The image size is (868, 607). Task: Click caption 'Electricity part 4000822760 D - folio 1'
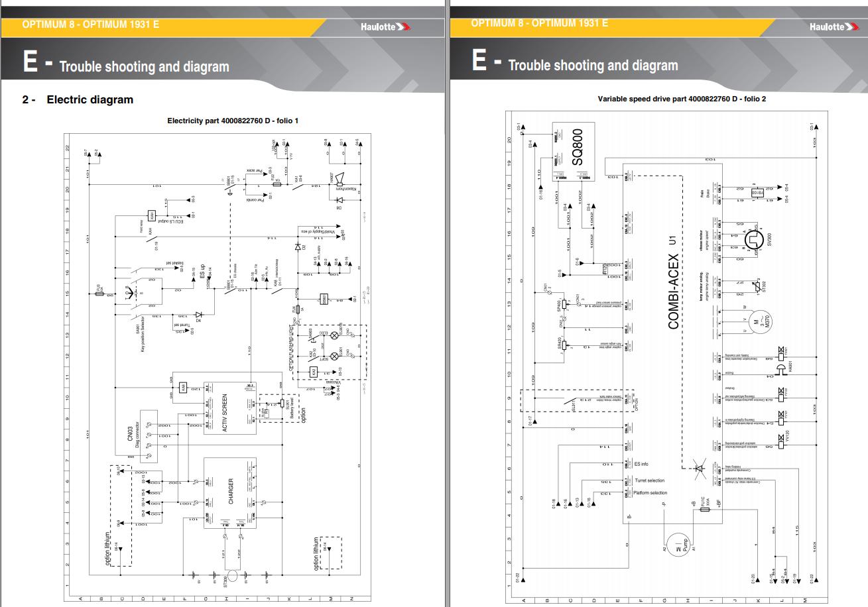click(x=233, y=121)
